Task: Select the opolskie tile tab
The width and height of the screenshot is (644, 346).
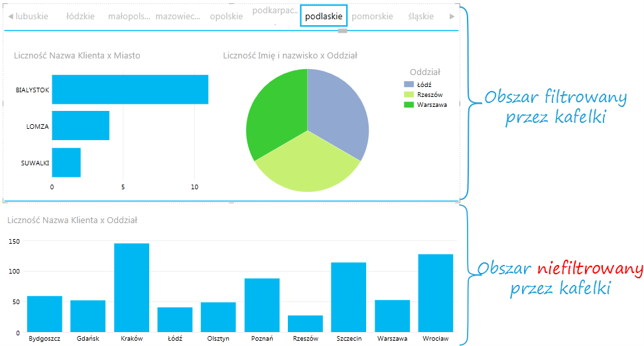Action: click(x=226, y=16)
